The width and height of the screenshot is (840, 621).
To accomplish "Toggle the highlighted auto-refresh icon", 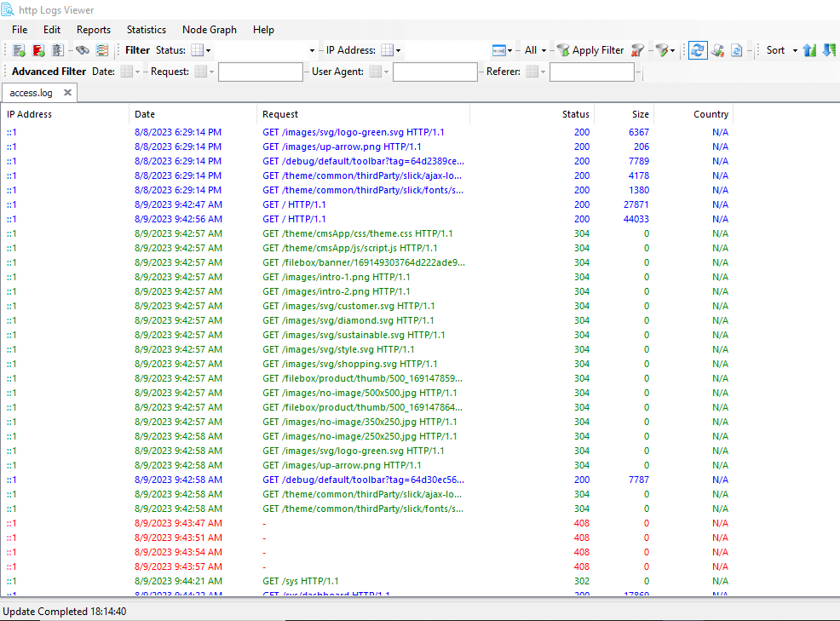I will [698, 50].
